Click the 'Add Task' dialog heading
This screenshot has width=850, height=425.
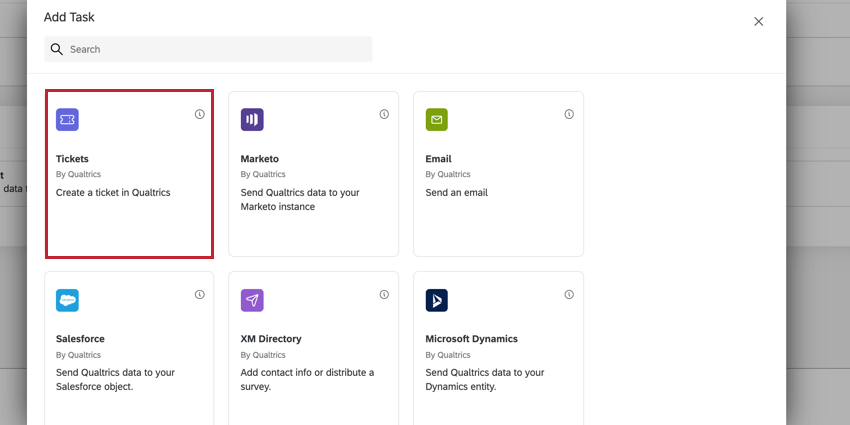pyautogui.click(x=69, y=17)
